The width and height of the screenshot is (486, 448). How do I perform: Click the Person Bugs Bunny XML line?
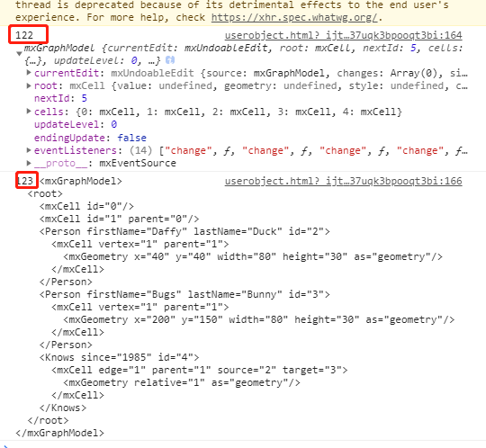point(184,294)
